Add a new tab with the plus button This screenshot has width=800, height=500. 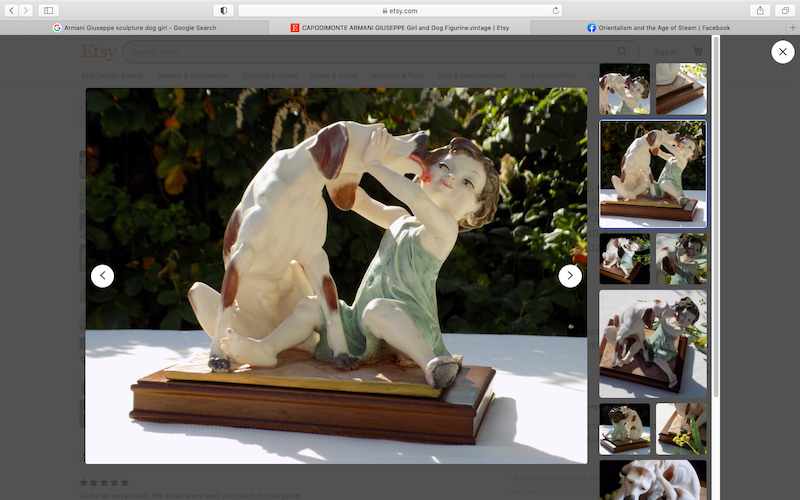coord(793,28)
